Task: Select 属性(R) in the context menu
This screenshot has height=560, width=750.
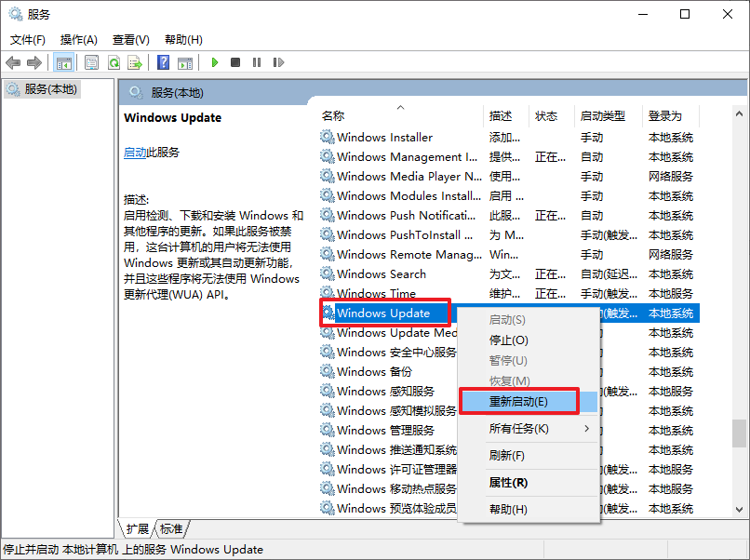Action: (x=508, y=483)
